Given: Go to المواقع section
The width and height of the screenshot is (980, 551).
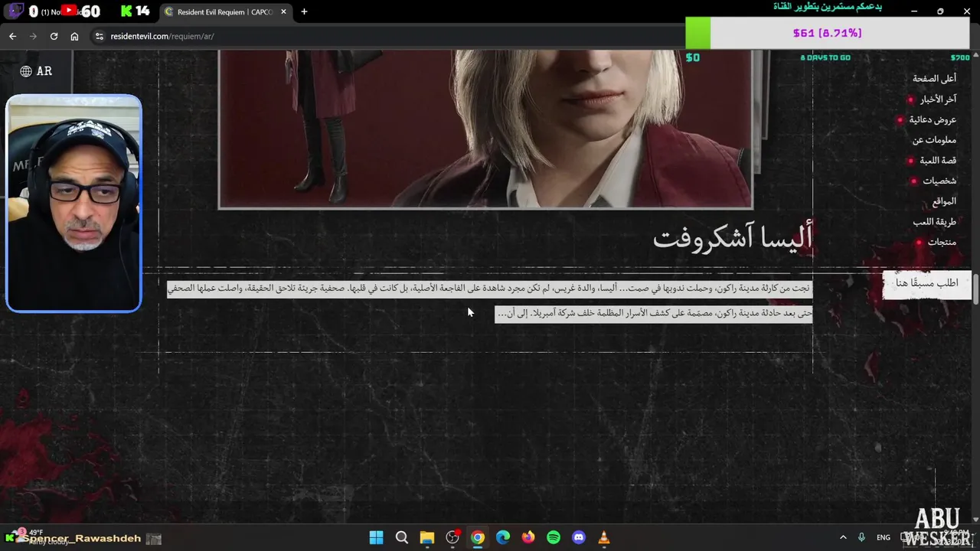Looking at the screenshot, I should point(944,201).
